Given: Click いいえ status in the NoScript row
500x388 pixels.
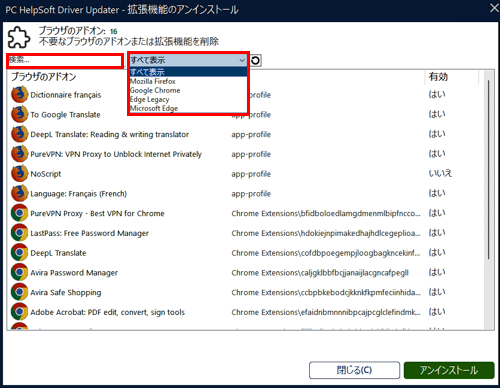Looking at the screenshot, I should click(x=440, y=173).
